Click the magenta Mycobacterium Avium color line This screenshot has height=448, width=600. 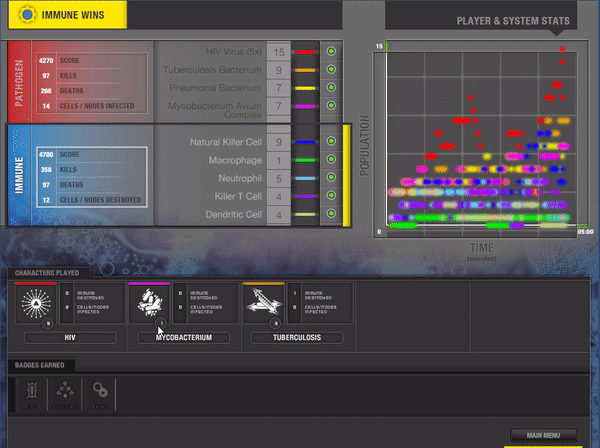click(x=305, y=106)
